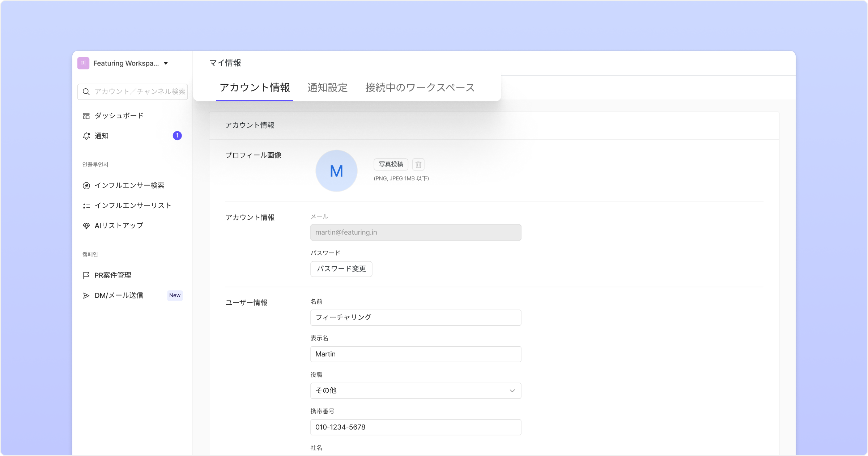This screenshot has width=868, height=456.
Task: Click the influencer list icon
Action: click(x=86, y=206)
